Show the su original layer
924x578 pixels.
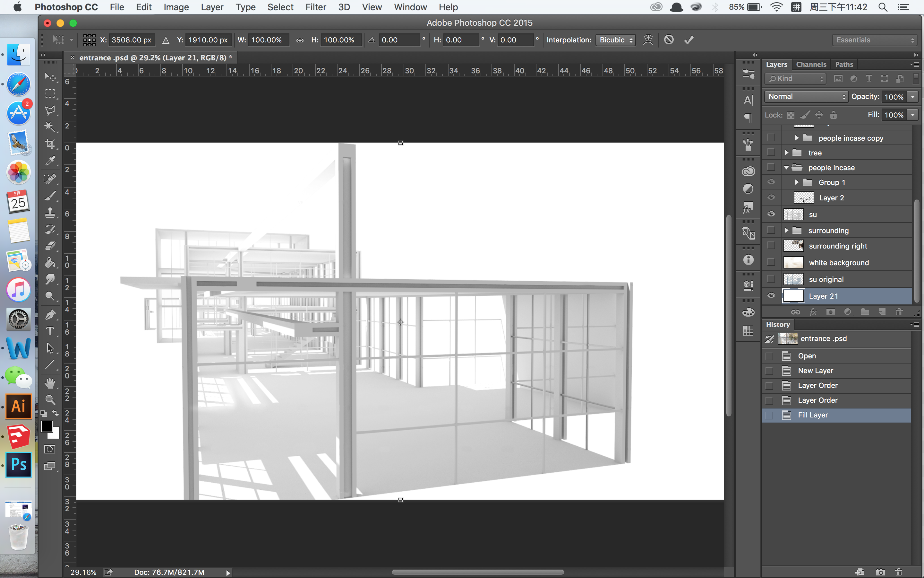click(x=771, y=279)
